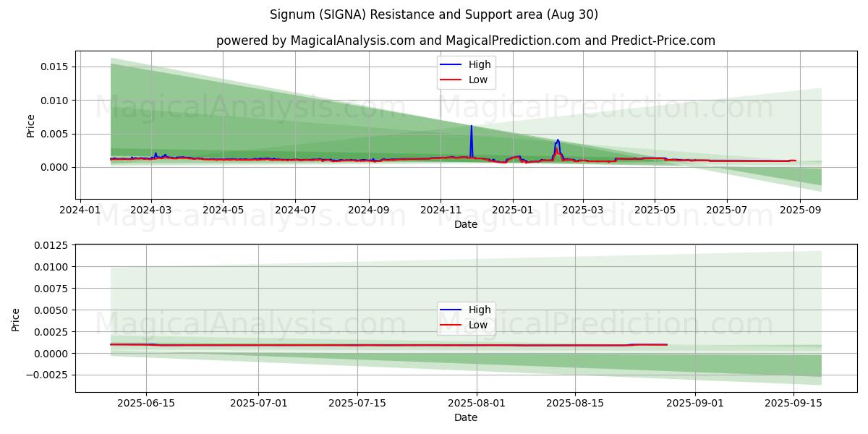Click the 2025-09-15 date tick label
Screen dimensions: 868x434
tap(793, 404)
